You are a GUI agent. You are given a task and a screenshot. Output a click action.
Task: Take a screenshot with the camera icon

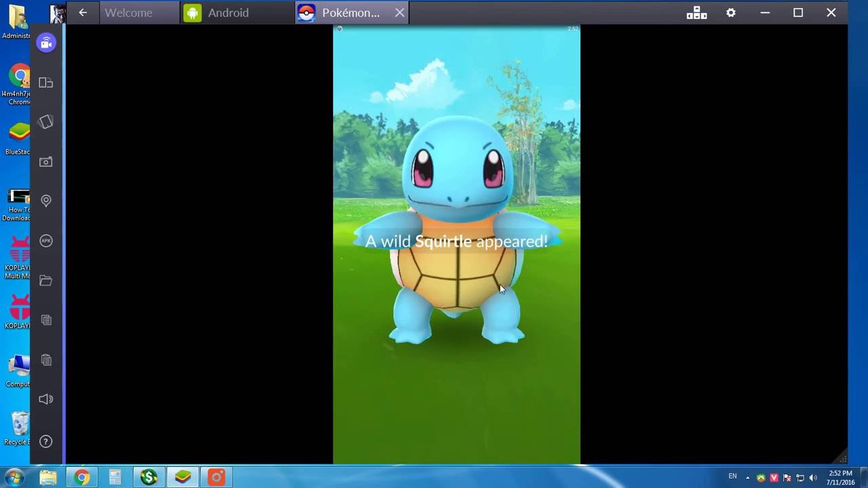[46, 162]
